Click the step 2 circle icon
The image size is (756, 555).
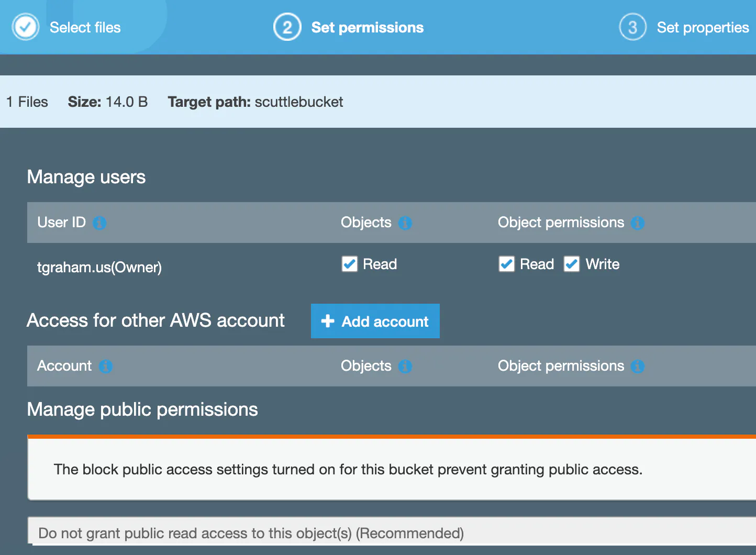tap(287, 27)
